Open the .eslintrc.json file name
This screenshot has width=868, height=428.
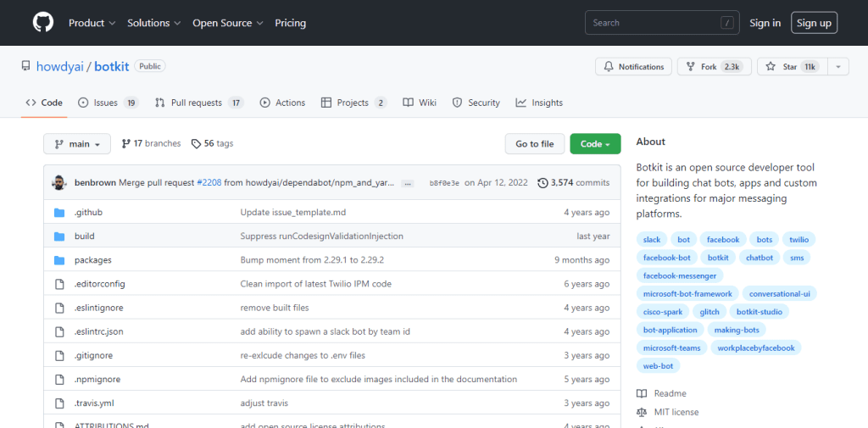pos(99,331)
